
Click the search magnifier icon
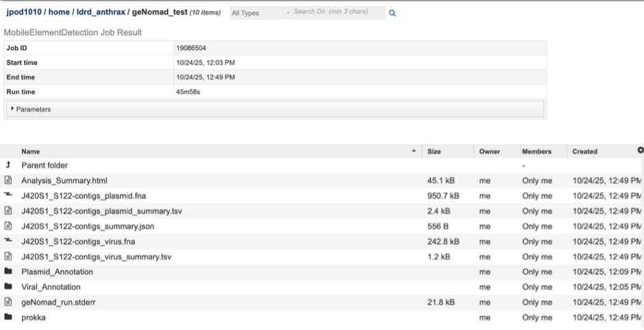[392, 13]
